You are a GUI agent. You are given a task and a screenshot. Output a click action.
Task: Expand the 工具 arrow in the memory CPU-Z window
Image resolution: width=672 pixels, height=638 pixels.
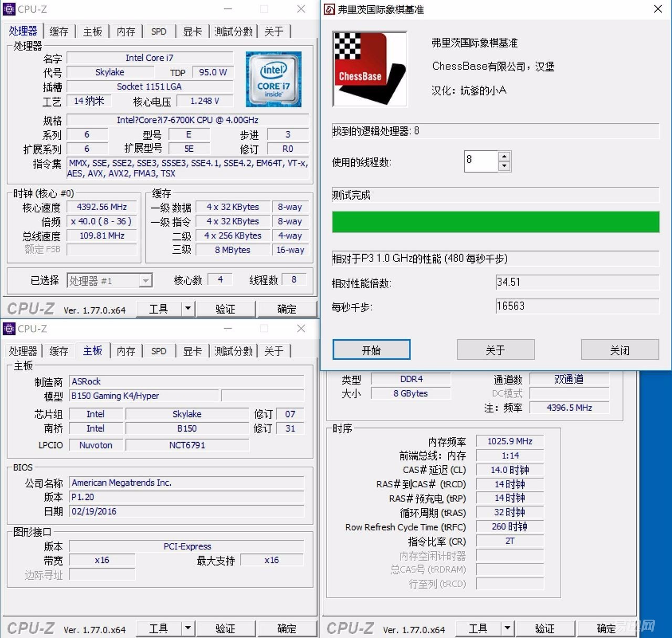[x=507, y=628]
